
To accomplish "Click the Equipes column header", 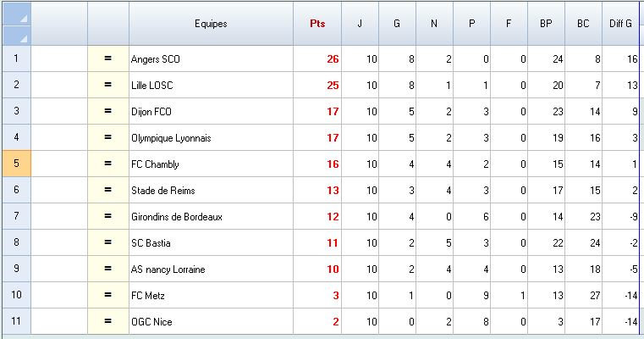I will [x=210, y=24].
